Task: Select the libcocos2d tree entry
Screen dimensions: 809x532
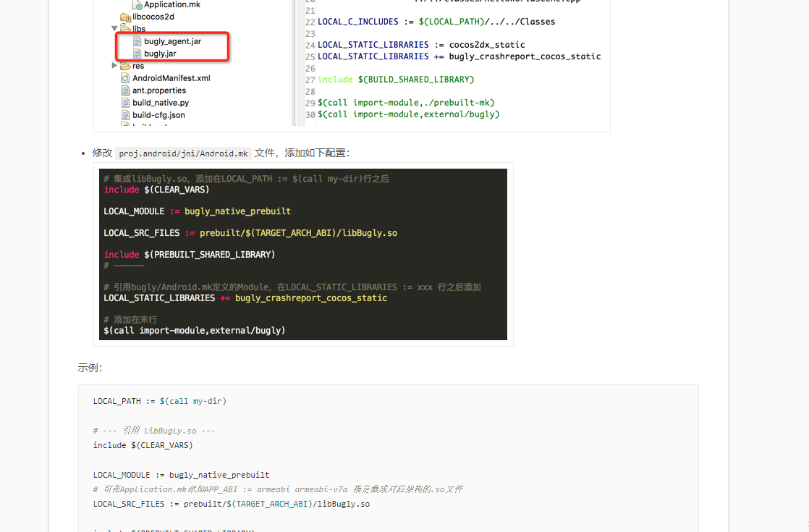Action: pyautogui.click(x=153, y=17)
